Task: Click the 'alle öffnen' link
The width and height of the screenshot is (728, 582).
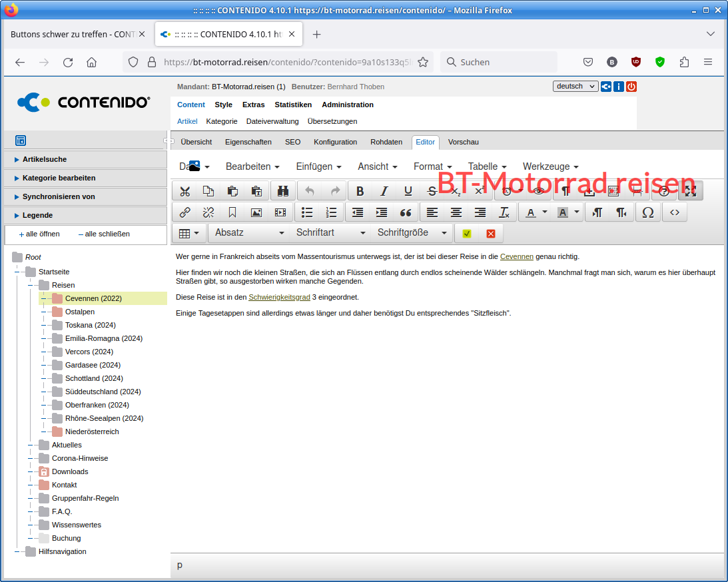Action: click(41, 234)
